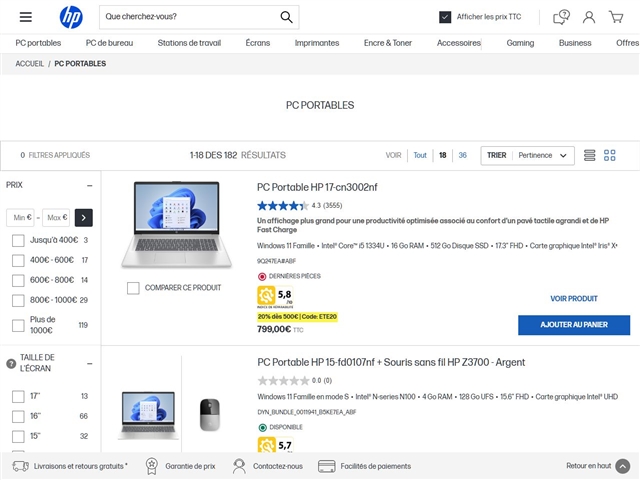The width and height of the screenshot is (640, 480).
Task: Open Imprimantes menu
Action: tap(317, 43)
